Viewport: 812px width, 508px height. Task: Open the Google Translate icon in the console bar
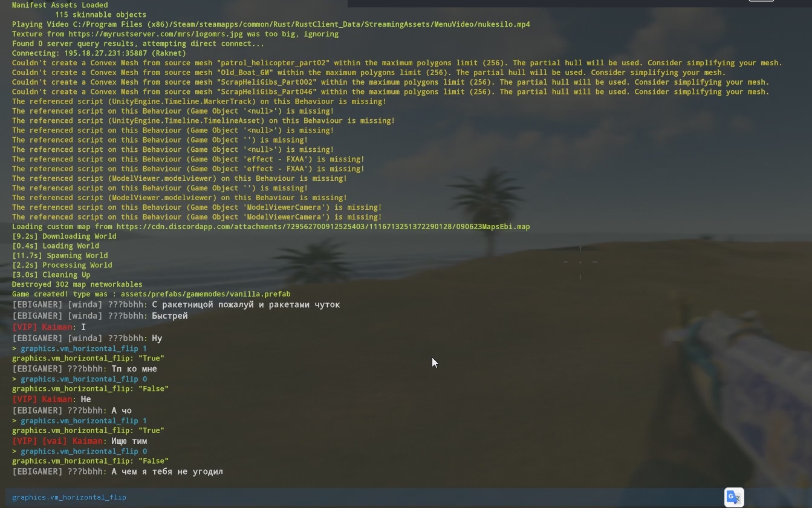pyautogui.click(x=734, y=497)
